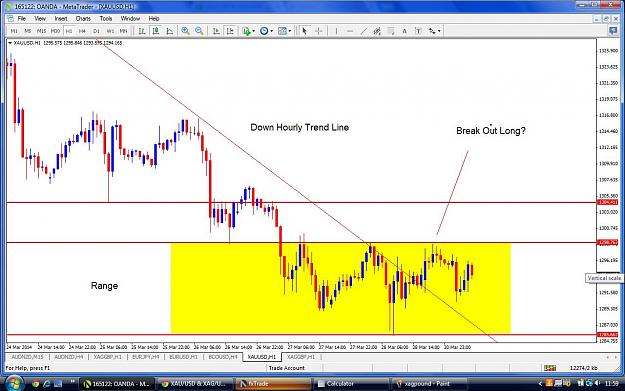Select the D1 timeframe button
The height and width of the screenshot is (391, 625).
point(96,31)
